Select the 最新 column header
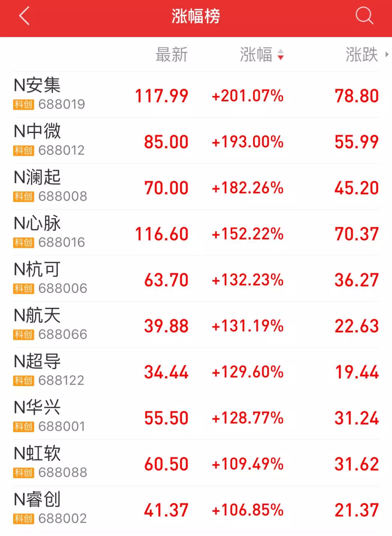 [171, 55]
